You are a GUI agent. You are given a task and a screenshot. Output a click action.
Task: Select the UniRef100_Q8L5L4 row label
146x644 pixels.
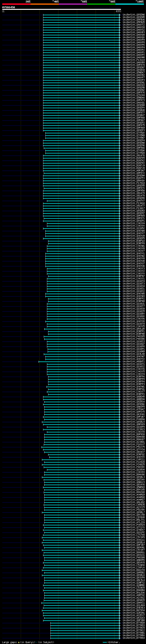(x=133, y=580)
